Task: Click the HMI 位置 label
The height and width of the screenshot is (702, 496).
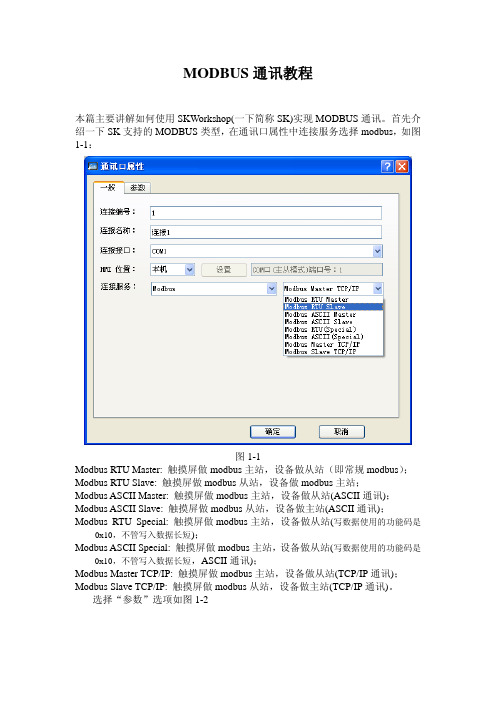Action: coord(117,269)
